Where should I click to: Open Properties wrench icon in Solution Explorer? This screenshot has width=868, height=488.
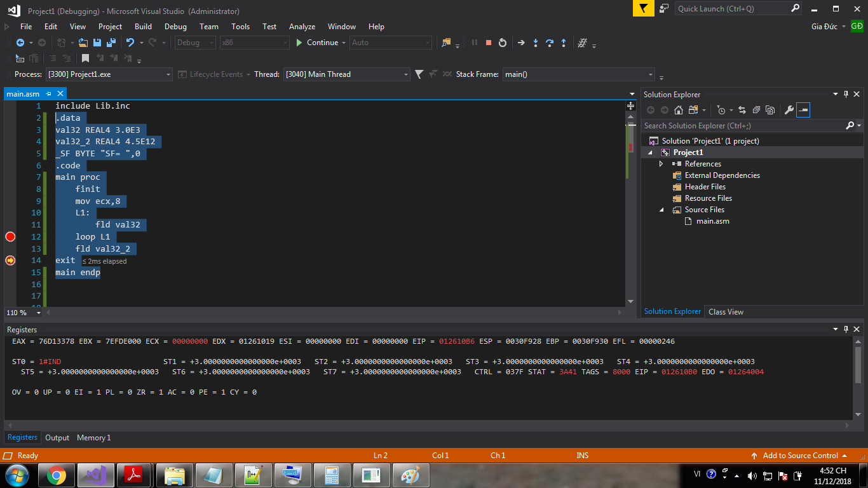(x=789, y=110)
